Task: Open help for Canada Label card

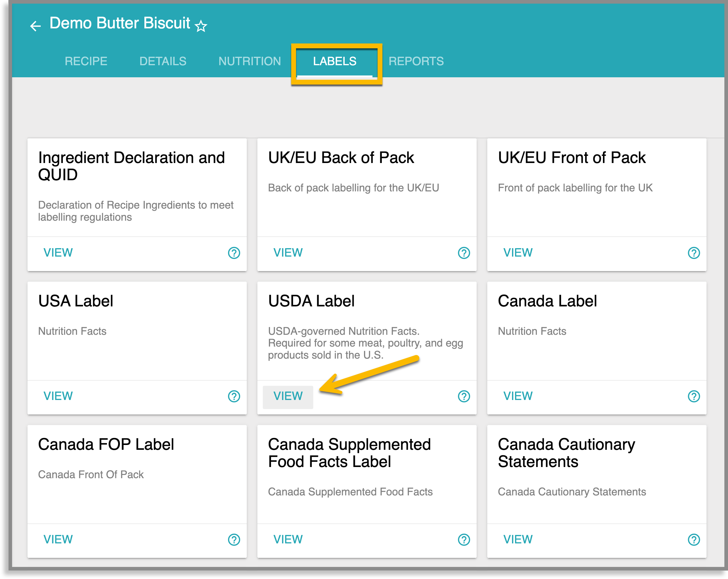Action: (x=693, y=396)
